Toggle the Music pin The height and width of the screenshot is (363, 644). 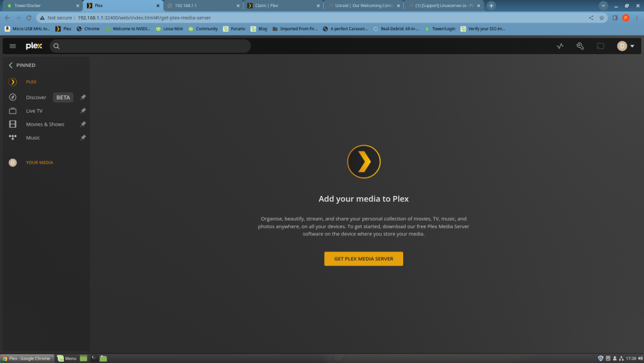[x=83, y=138]
